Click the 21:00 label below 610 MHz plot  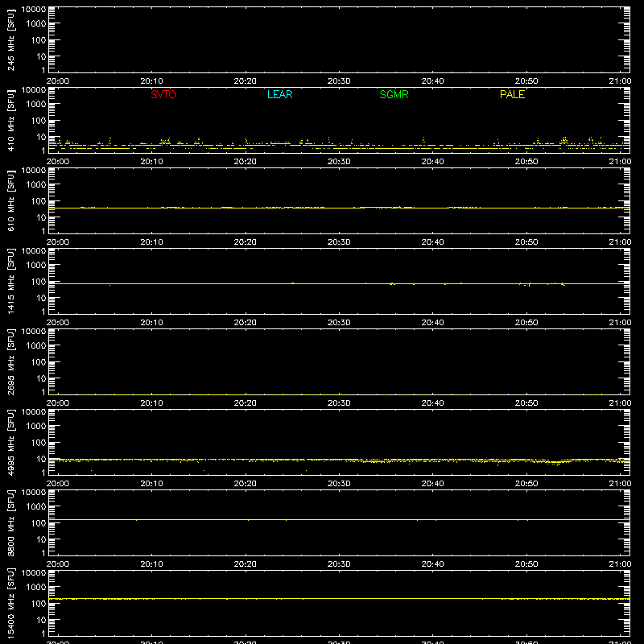pos(620,242)
